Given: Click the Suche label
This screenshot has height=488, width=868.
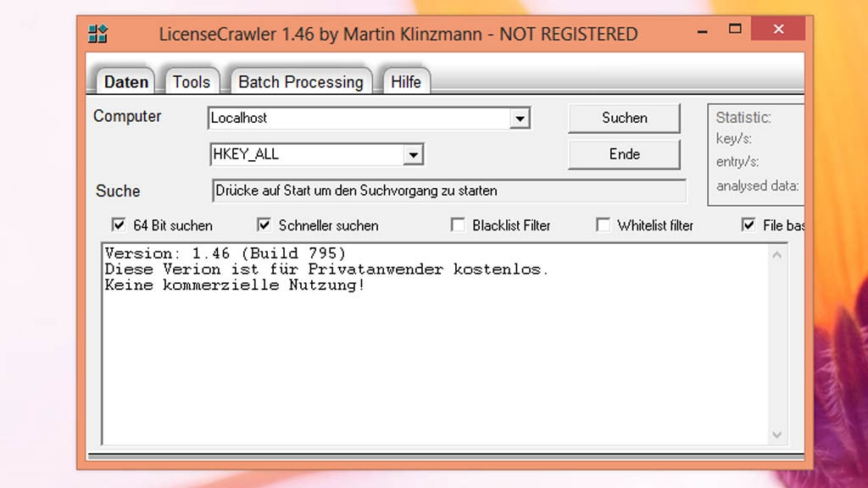Looking at the screenshot, I should [118, 191].
